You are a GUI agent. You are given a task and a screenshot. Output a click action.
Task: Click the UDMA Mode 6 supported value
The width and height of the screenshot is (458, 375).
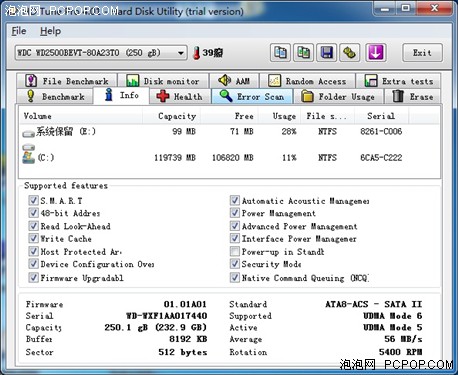(393, 316)
